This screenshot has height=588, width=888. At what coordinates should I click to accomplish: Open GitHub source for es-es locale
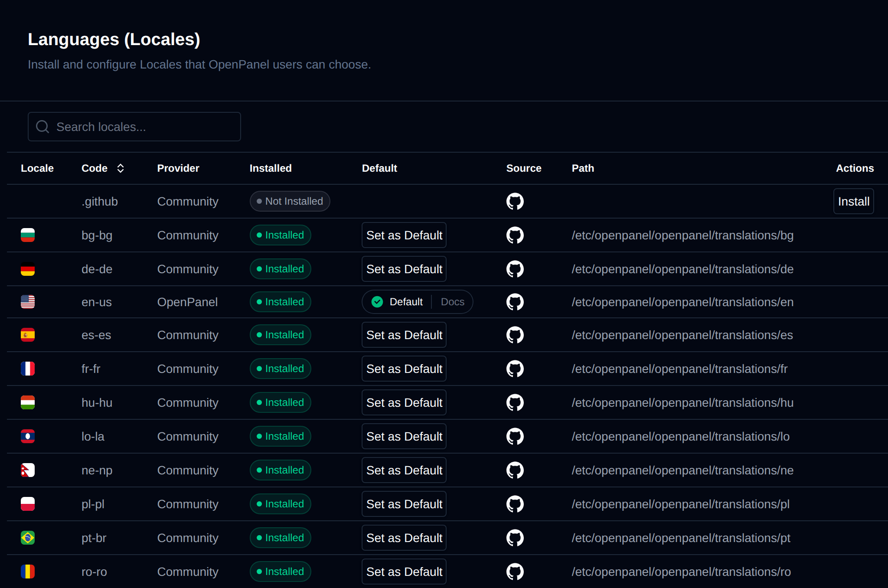(x=515, y=335)
